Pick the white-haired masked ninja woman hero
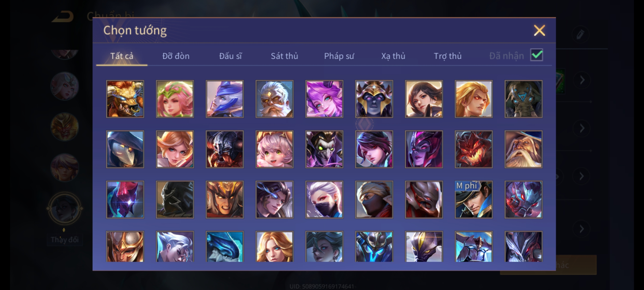Viewport: 644px width, 290px height. pos(324,200)
